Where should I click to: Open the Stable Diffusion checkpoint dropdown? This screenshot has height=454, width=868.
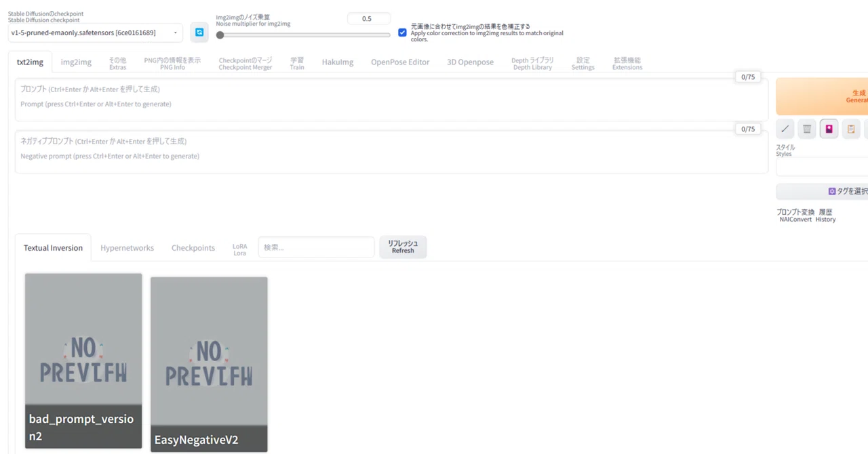tap(96, 33)
